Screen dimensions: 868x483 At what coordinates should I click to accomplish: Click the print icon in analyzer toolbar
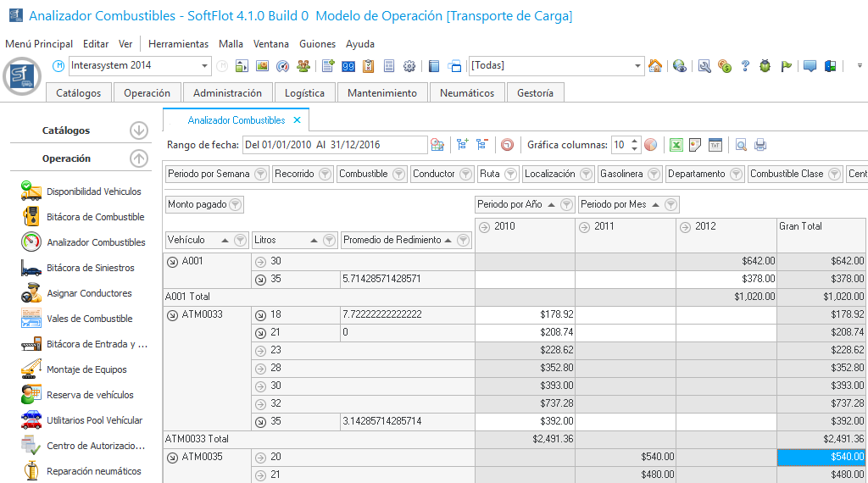click(760, 145)
